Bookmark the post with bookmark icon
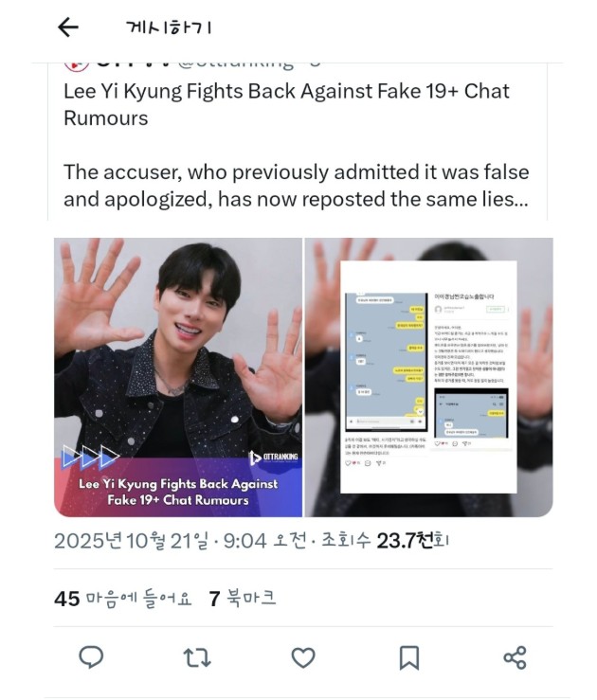Viewport: 597px width, 700px height. [x=409, y=658]
